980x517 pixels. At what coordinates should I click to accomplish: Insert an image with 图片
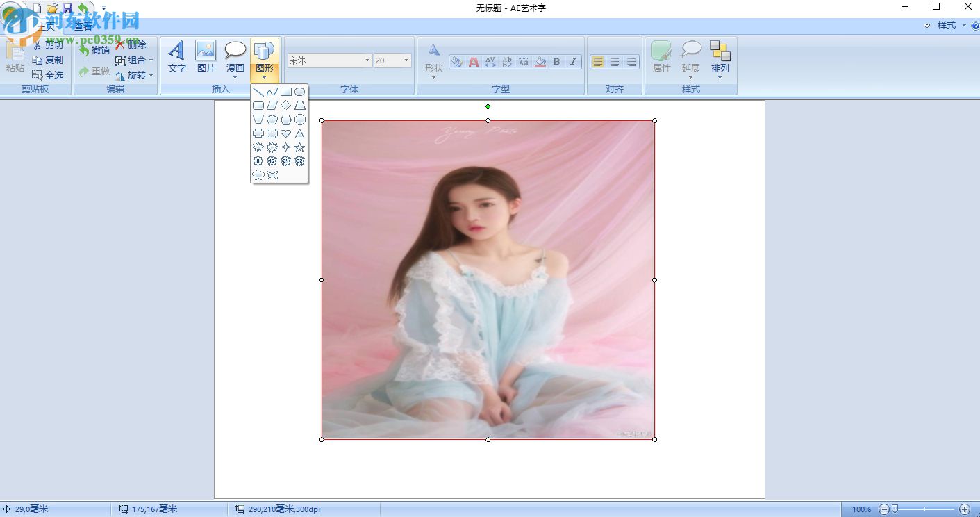(206, 57)
